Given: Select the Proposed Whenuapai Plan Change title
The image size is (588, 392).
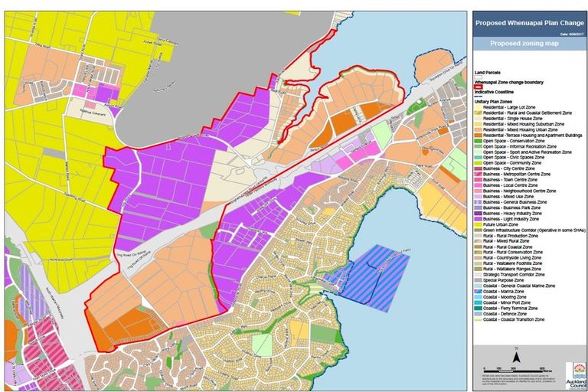Looking at the screenshot, I should pos(528,23).
